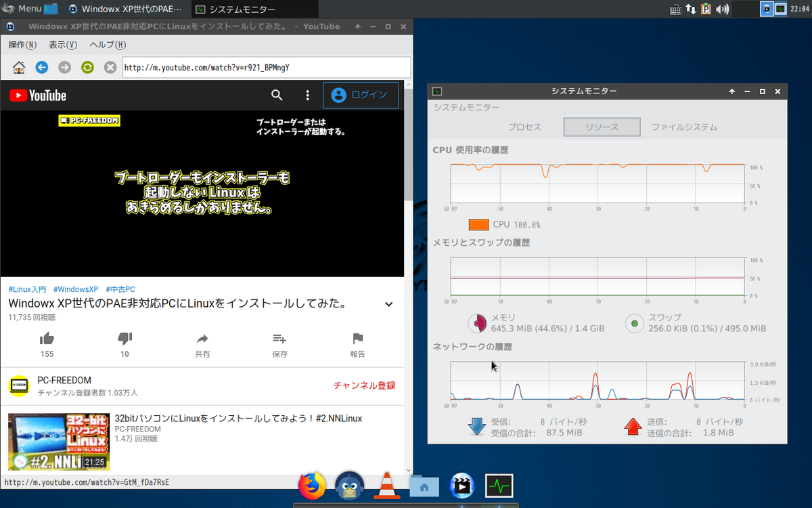This screenshot has width=812, height=508.
Task: Click the URL address field
Action: point(267,68)
